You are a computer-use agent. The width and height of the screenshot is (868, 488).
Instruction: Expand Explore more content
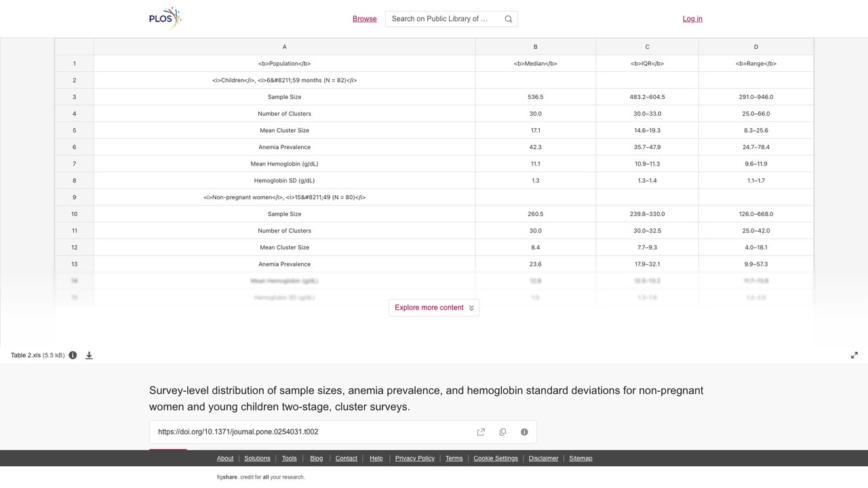pos(434,308)
